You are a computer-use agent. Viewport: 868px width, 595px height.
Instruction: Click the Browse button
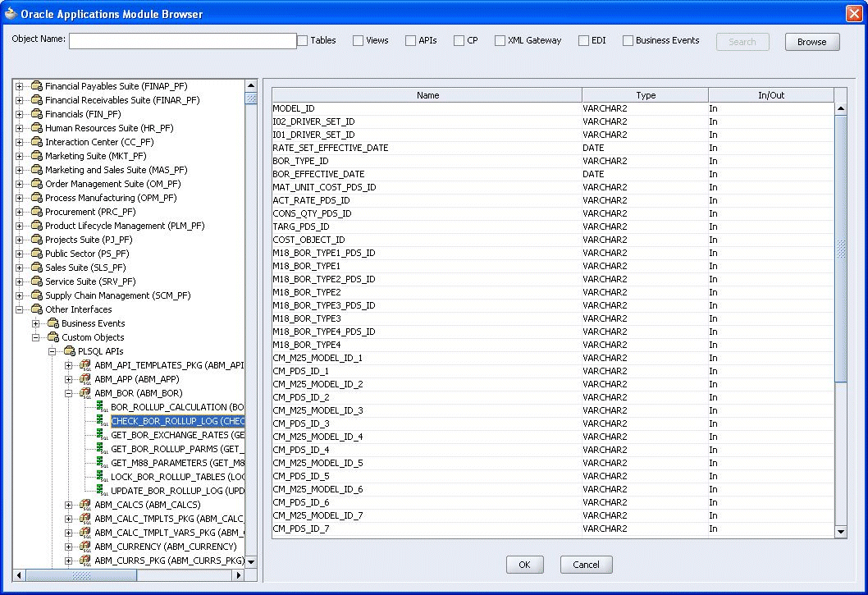click(x=812, y=42)
